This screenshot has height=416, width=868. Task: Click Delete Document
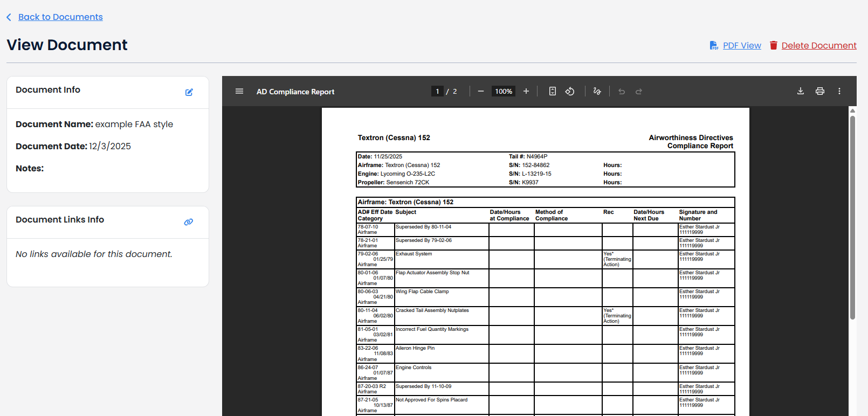pyautogui.click(x=818, y=46)
